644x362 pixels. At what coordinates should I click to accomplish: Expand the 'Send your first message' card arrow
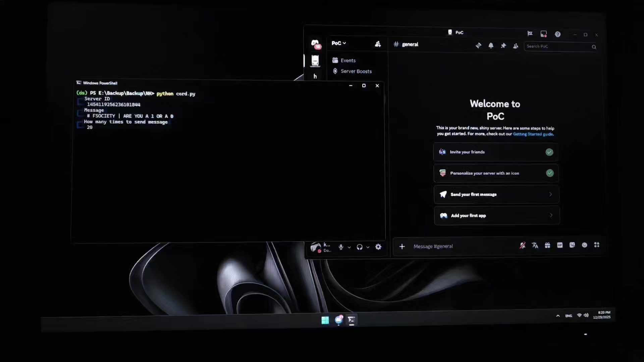550,194
